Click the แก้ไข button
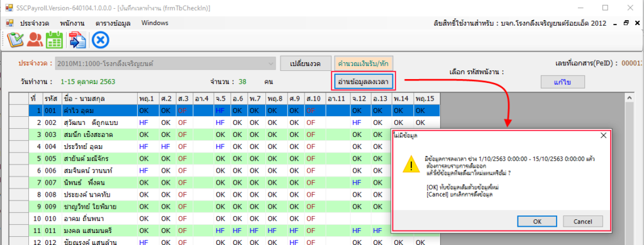 click(x=562, y=82)
